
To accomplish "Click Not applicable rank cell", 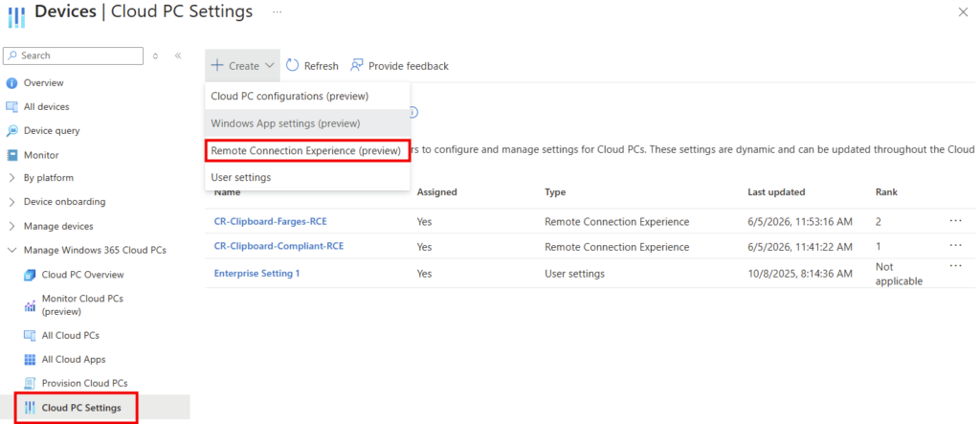I will [x=899, y=275].
